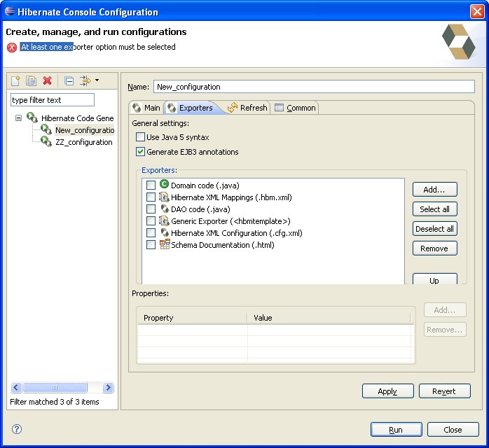Click the type filter text field
Screen dimensions: 489x448
coord(53,100)
